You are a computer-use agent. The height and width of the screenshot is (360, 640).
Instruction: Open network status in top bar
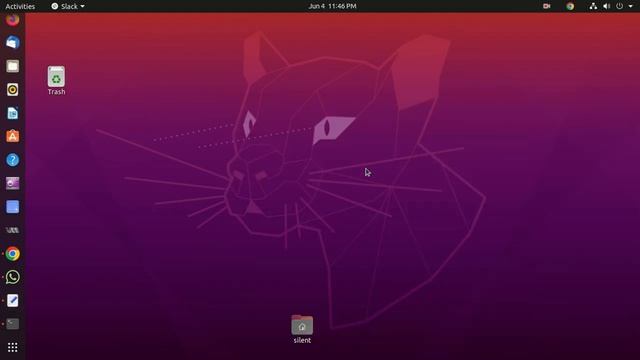[x=593, y=6]
